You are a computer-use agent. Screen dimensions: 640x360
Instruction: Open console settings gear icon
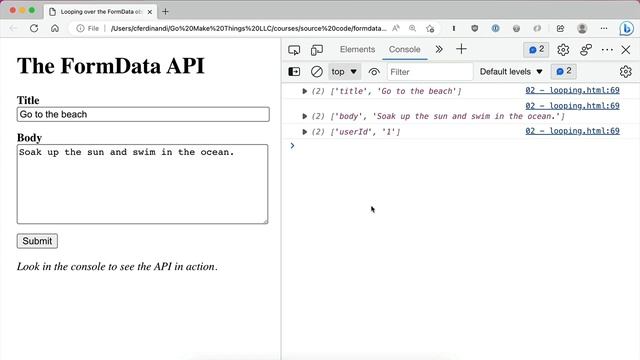625,72
